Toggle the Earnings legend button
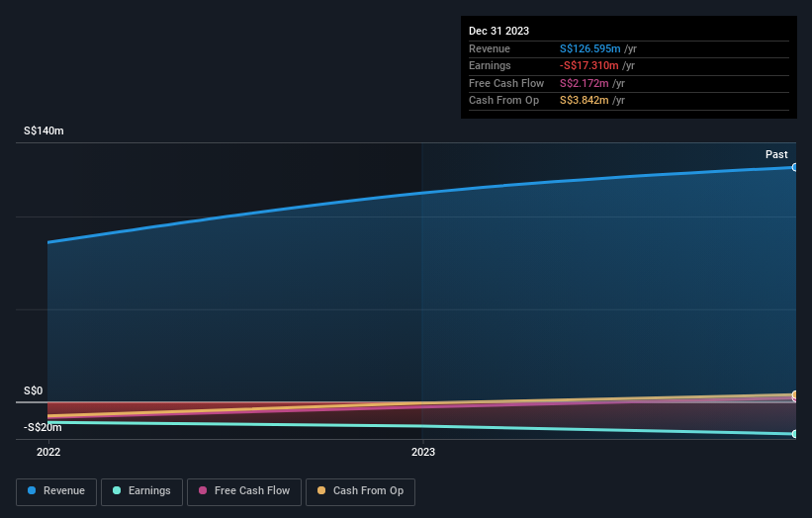The height and width of the screenshot is (518, 812). 141,491
